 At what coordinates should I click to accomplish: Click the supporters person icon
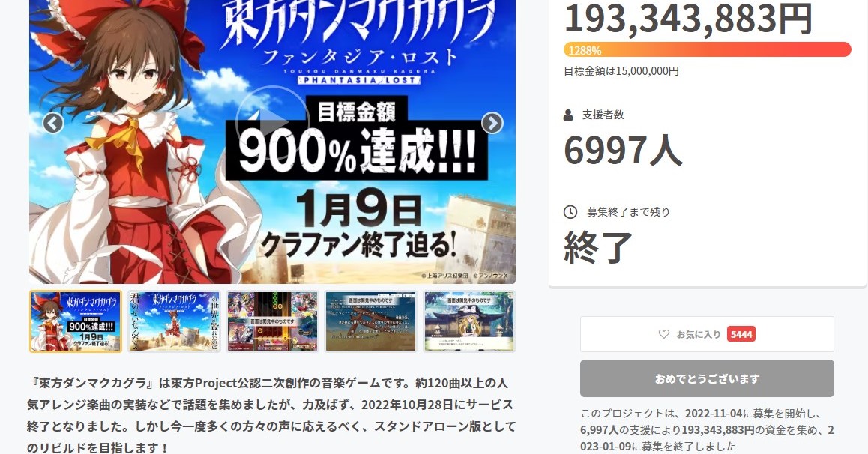pyautogui.click(x=568, y=115)
